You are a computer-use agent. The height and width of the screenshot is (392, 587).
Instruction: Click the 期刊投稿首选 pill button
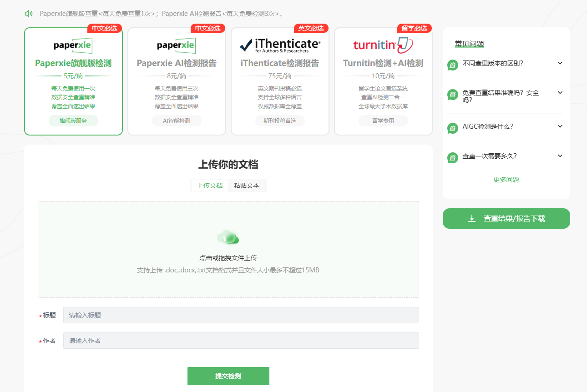pos(280,121)
